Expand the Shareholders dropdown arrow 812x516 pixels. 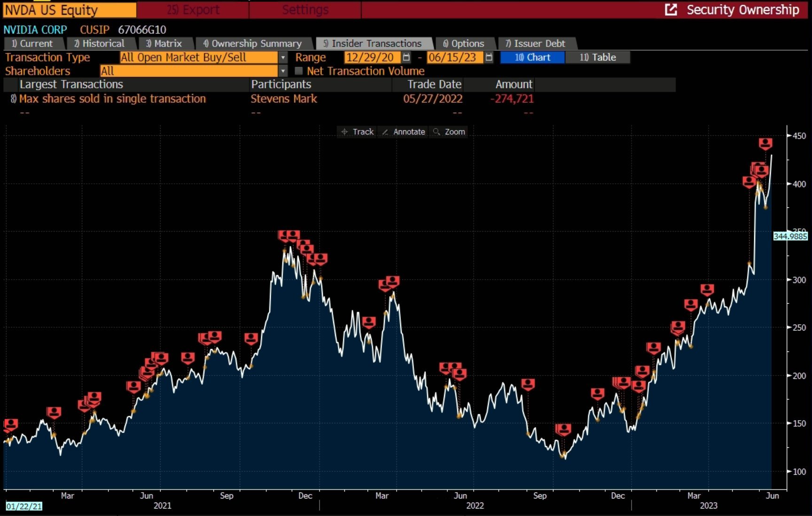(x=283, y=71)
